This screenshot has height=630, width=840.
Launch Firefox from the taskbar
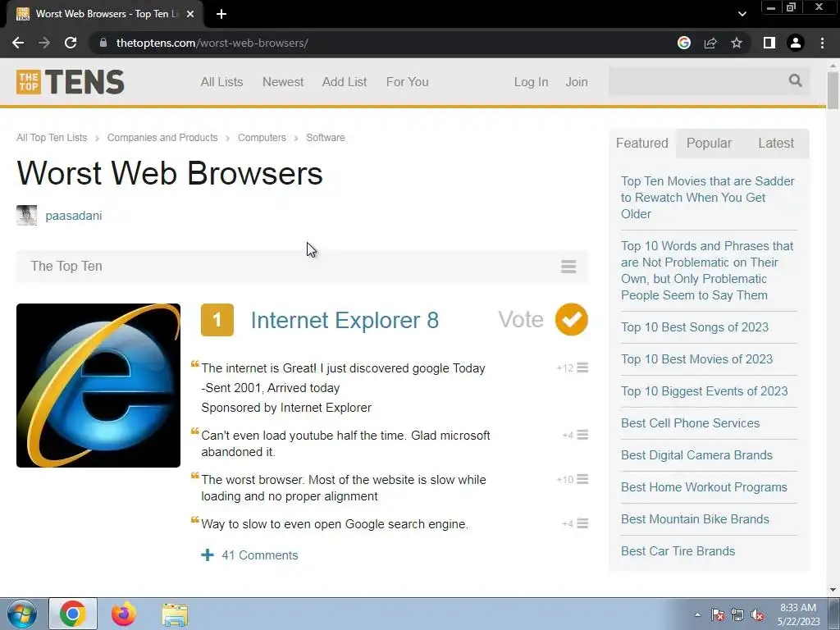tap(124, 614)
